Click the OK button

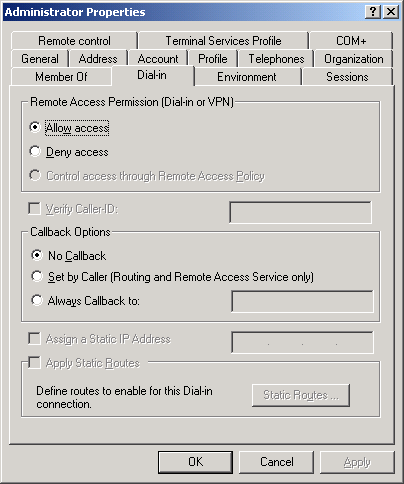(x=195, y=462)
